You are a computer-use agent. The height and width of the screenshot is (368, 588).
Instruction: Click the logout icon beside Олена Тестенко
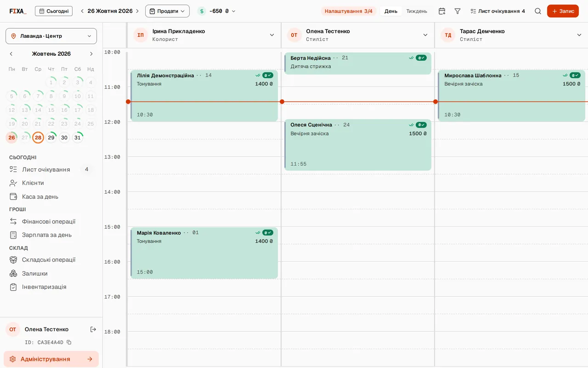[93, 329]
